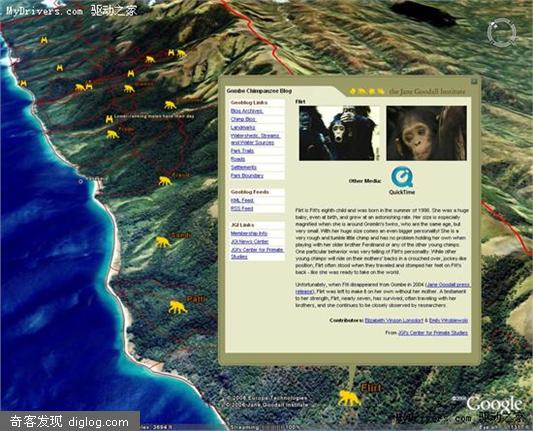Open the Blog Archives link

247,111
